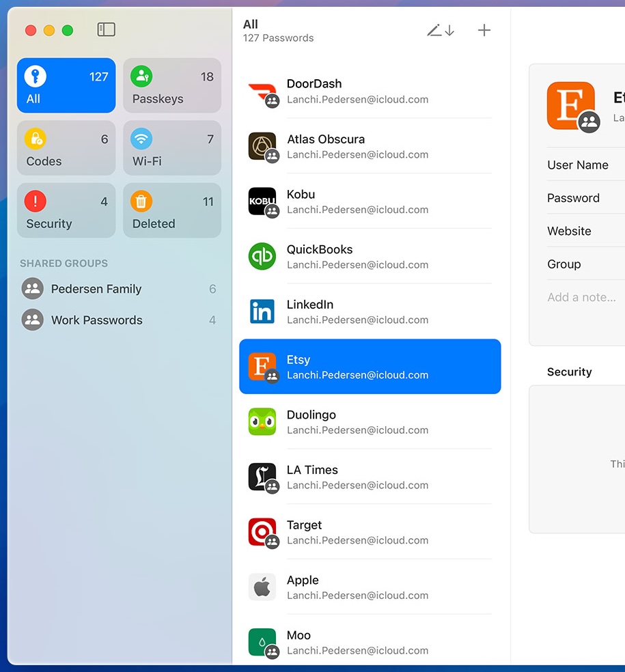Click the green Passkeys person icon
The height and width of the screenshot is (672, 625).
(x=141, y=76)
